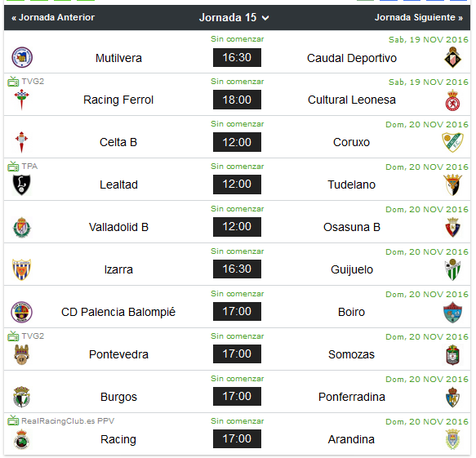
Task: Open the Guijuelo team link
Action: click(x=352, y=269)
